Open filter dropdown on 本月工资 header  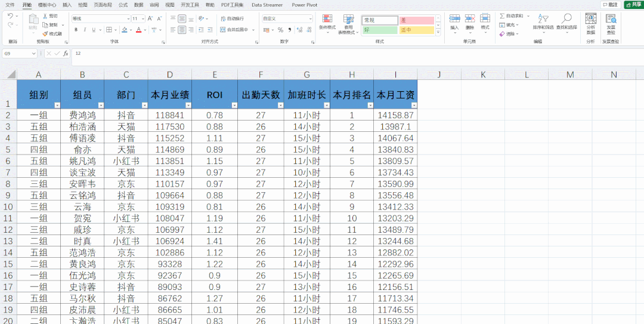pyautogui.click(x=414, y=105)
